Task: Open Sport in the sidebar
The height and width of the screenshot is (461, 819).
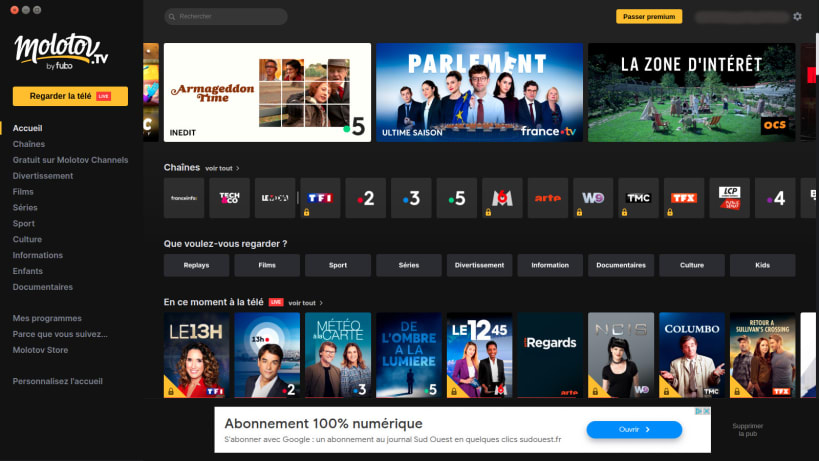Action: click(x=24, y=223)
